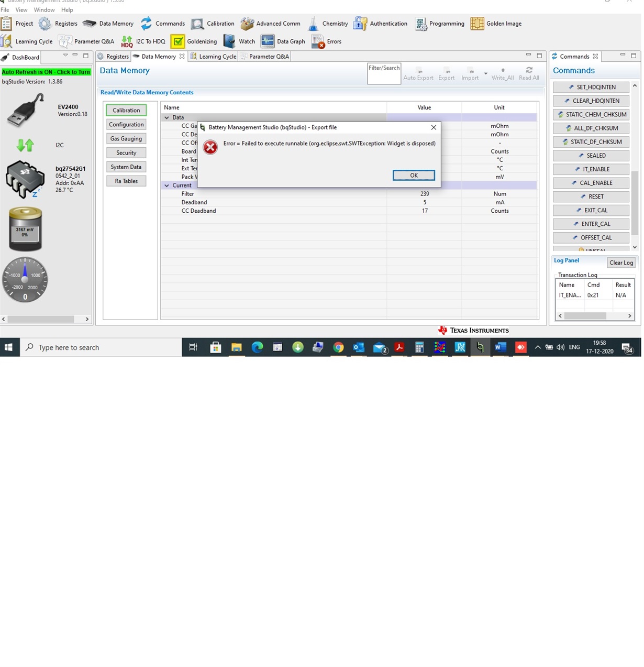Image resolution: width=644 pixels, height=667 pixels.
Task: Select the Gas Gauging category button
Action: pos(126,139)
